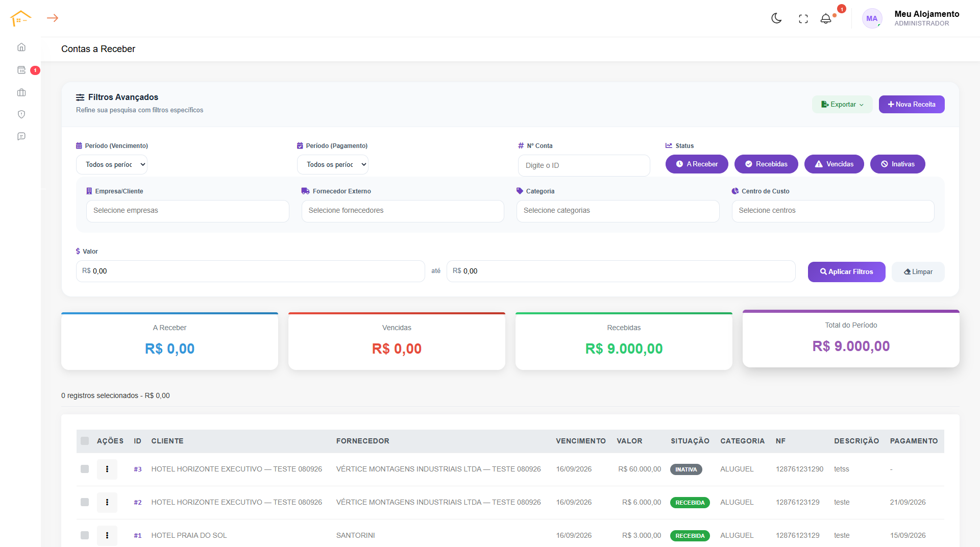
Task: Click minimum Valor input field
Action: tap(251, 271)
